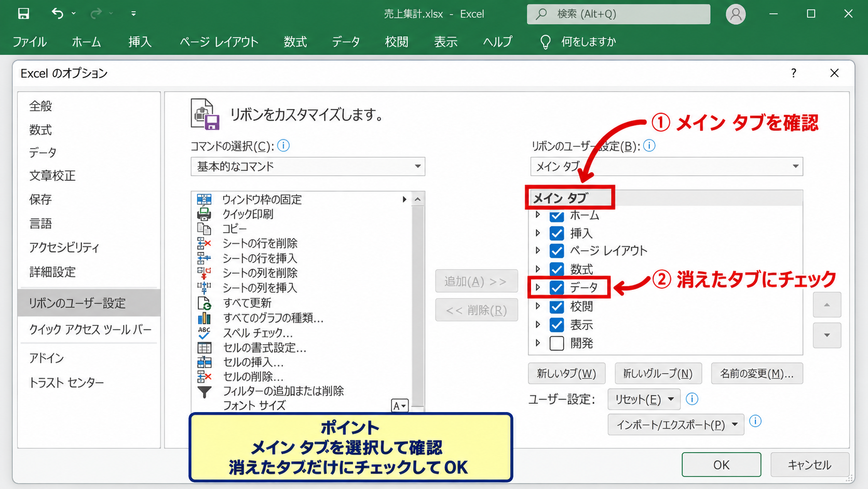Open the 基本的なコマンド dropdown
Image resolution: width=868 pixels, height=489 pixels.
click(x=308, y=166)
